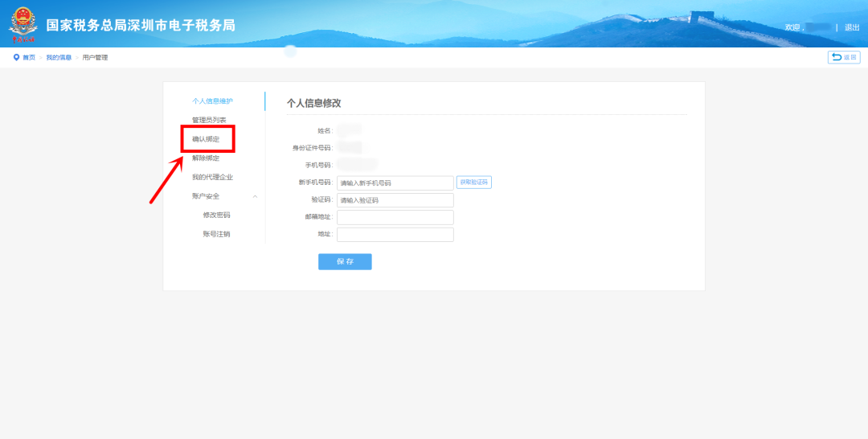Click 获取验证码 button
This screenshot has width=868, height=439.
[x=474, y=183]
